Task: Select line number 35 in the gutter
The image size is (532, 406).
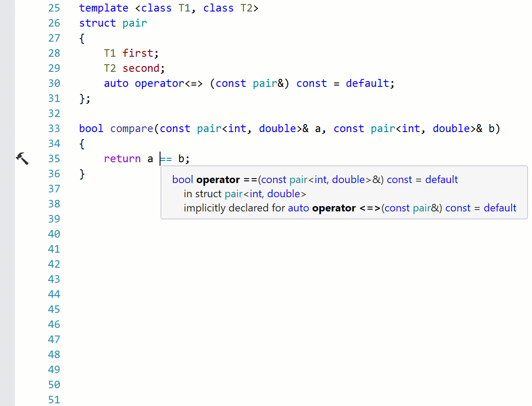Action: click(54, 158)
